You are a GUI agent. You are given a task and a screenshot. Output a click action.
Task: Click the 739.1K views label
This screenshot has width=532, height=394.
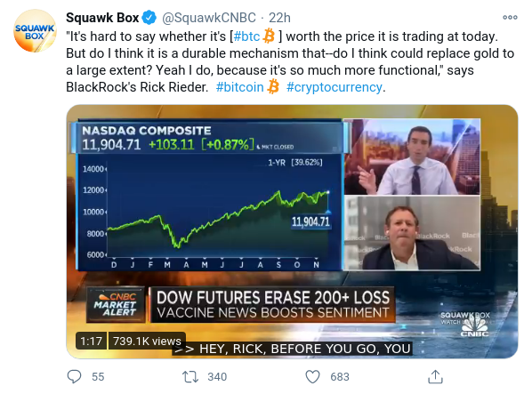pyautogui.click(x=147, y=341)
